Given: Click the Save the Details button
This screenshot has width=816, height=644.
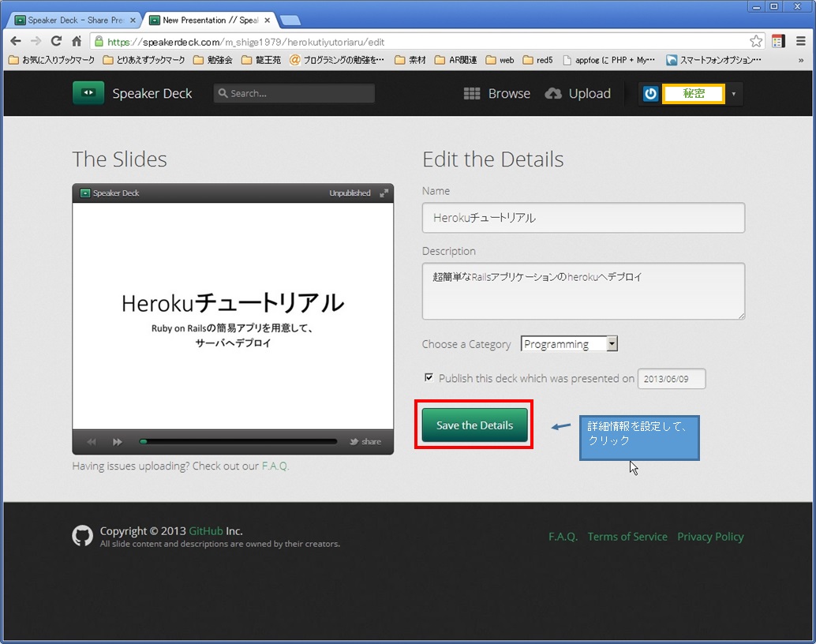Looking at the screenshot, I should pyautogui.click(x=474, y=425).
